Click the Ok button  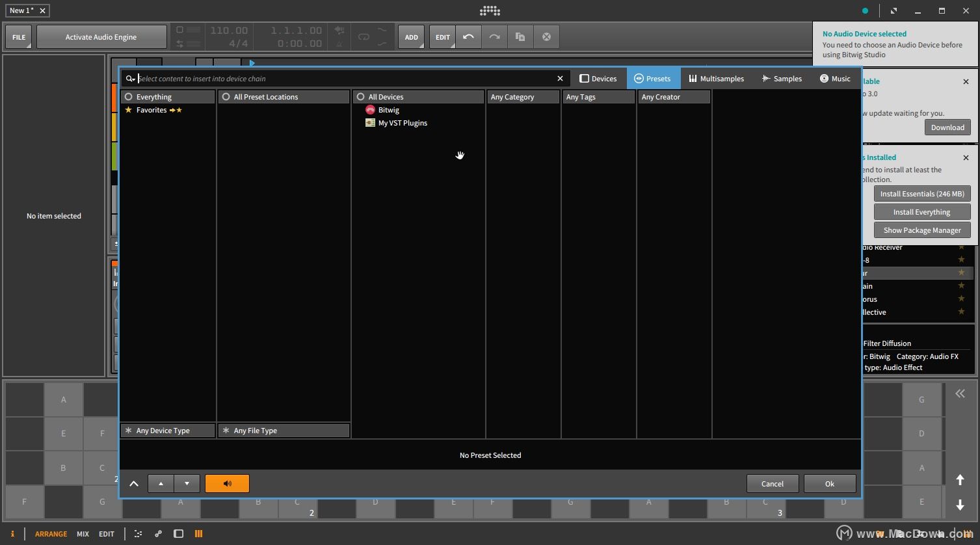[x=830, y=483]
